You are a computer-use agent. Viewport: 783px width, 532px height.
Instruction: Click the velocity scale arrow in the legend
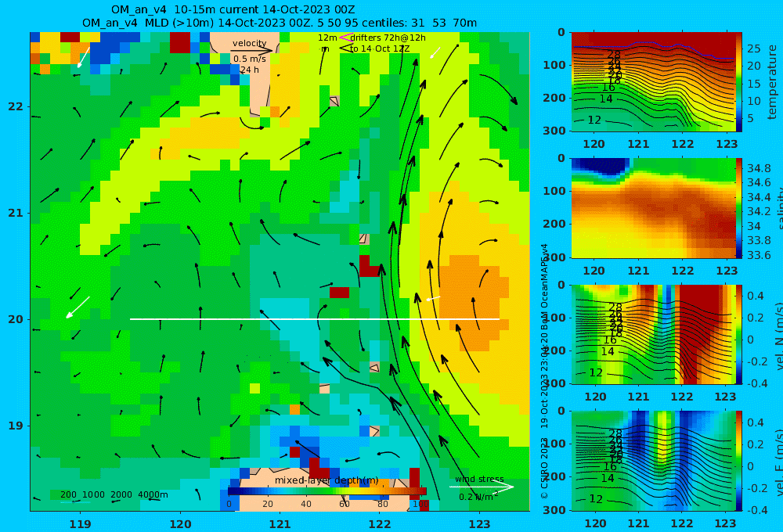click(x=251, y=50)
